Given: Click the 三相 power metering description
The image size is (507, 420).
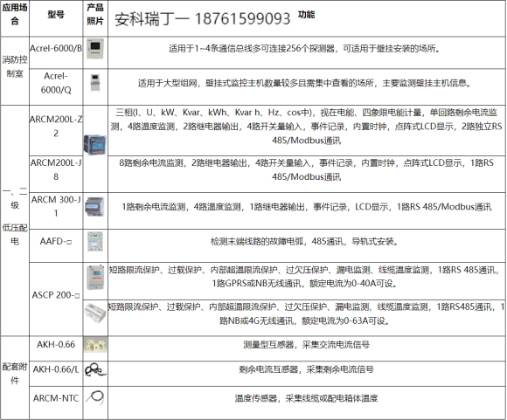Looking at the screenshot, I should coord(306,127).
